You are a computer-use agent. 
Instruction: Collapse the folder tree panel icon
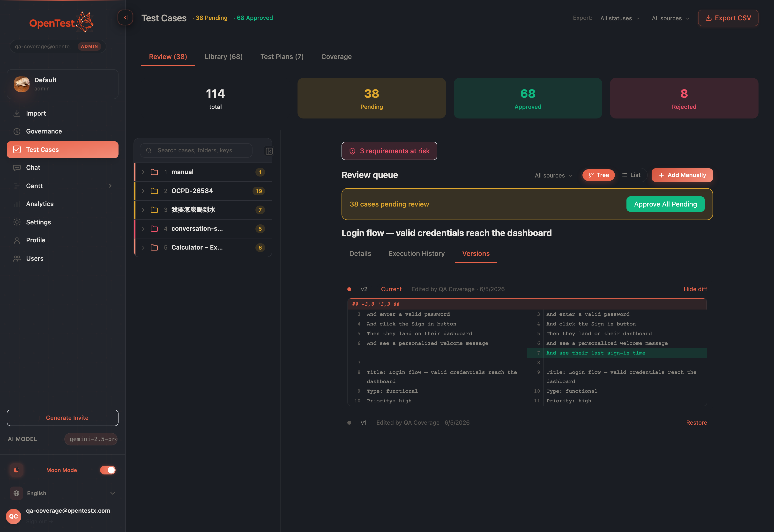click(269, 151)
